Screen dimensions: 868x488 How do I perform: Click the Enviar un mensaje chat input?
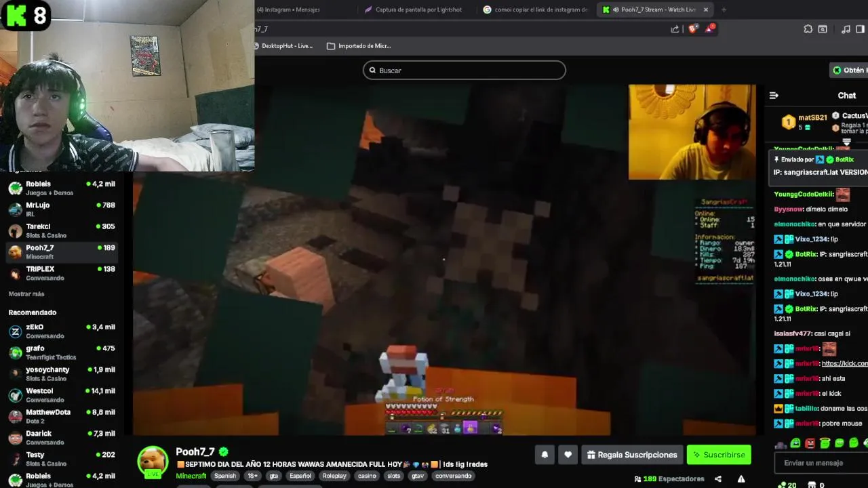821,463
